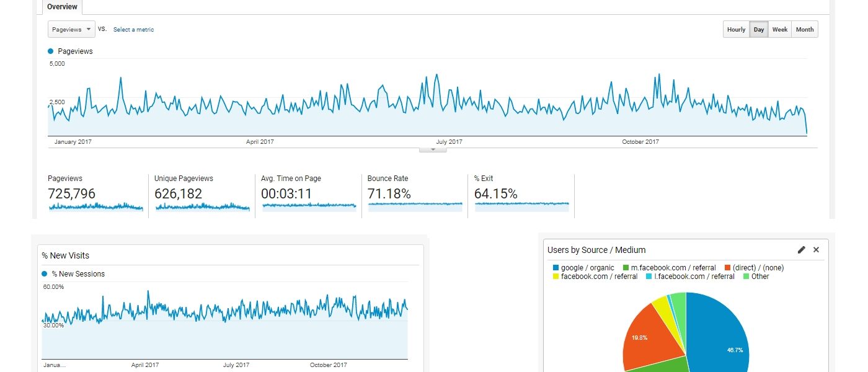Viewport: 868px width, 372px height.
Task: Select the Bounce Rate metric sparkline
Action: tap(415, 203)
